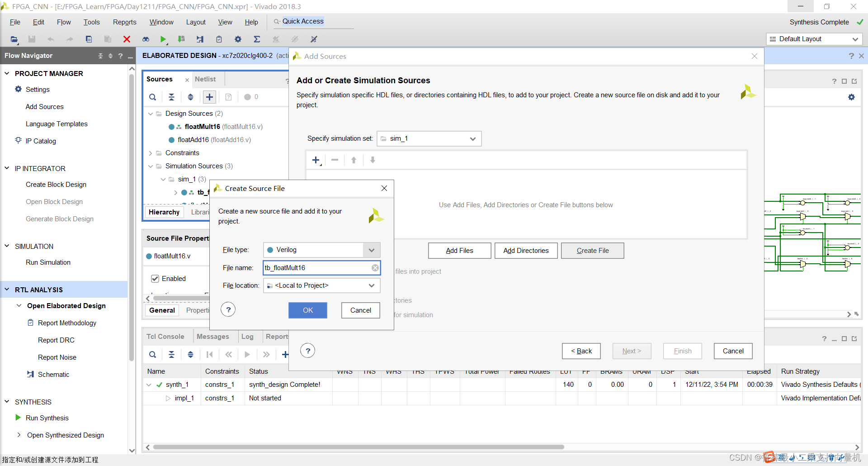Click the create runs plus icon in Design Runs

(x=285, y=355)
